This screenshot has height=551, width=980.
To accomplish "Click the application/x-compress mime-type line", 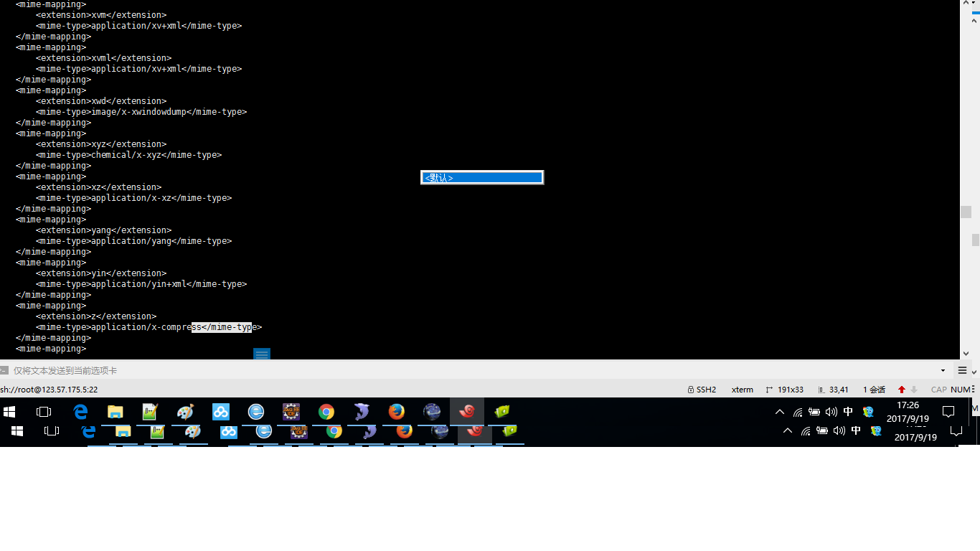I will (x=149, y=327).
